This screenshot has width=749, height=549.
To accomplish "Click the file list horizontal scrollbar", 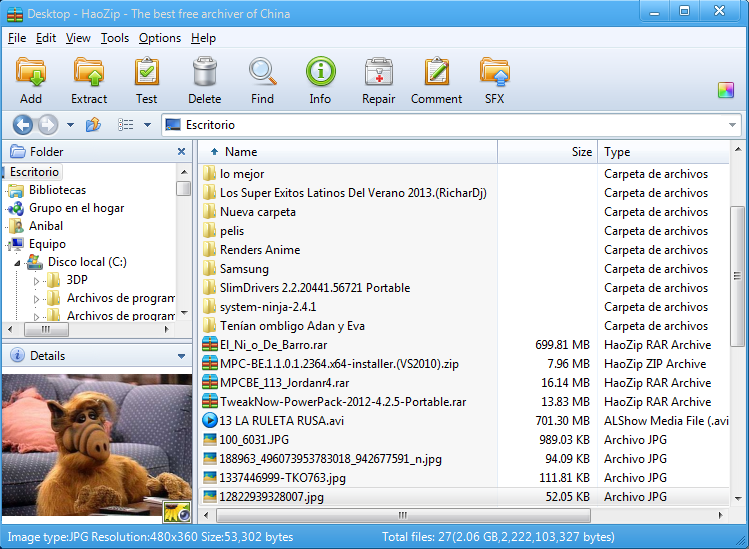I will [403, 515].
